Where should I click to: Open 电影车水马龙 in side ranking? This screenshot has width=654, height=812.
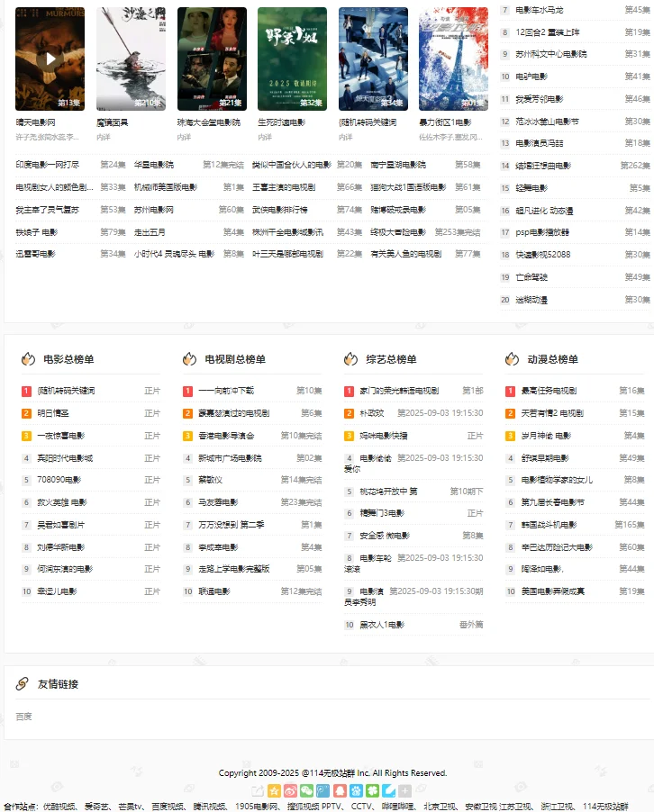(539, 10)
